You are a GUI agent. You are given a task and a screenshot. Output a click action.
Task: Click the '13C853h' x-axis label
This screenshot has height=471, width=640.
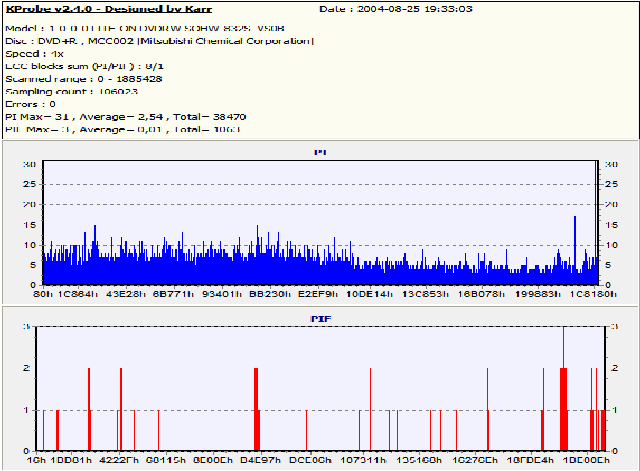[x=425, y=294]
